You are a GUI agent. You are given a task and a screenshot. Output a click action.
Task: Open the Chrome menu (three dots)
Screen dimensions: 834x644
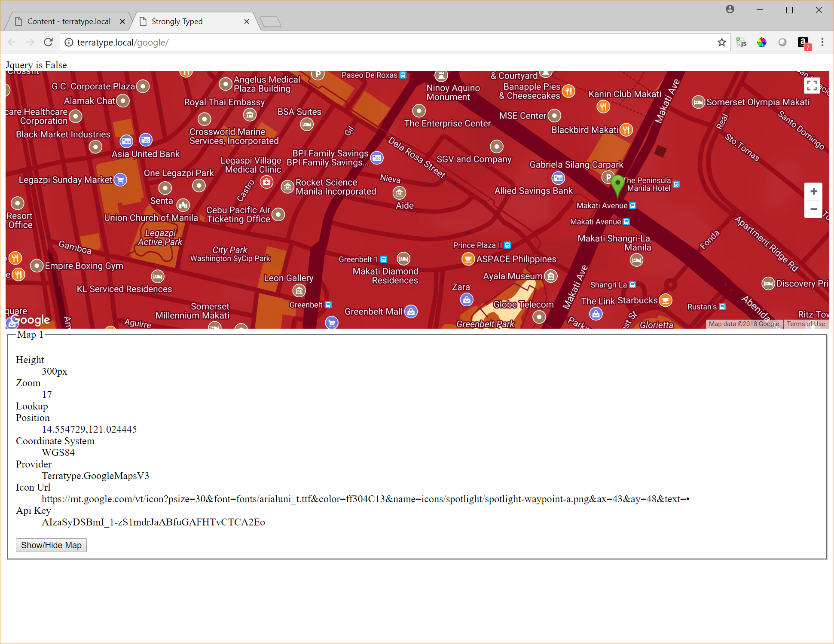point(822,42)
